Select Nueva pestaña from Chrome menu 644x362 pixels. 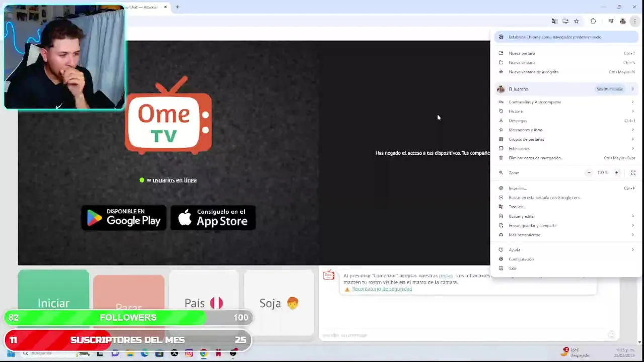click(x=567, y=53)
